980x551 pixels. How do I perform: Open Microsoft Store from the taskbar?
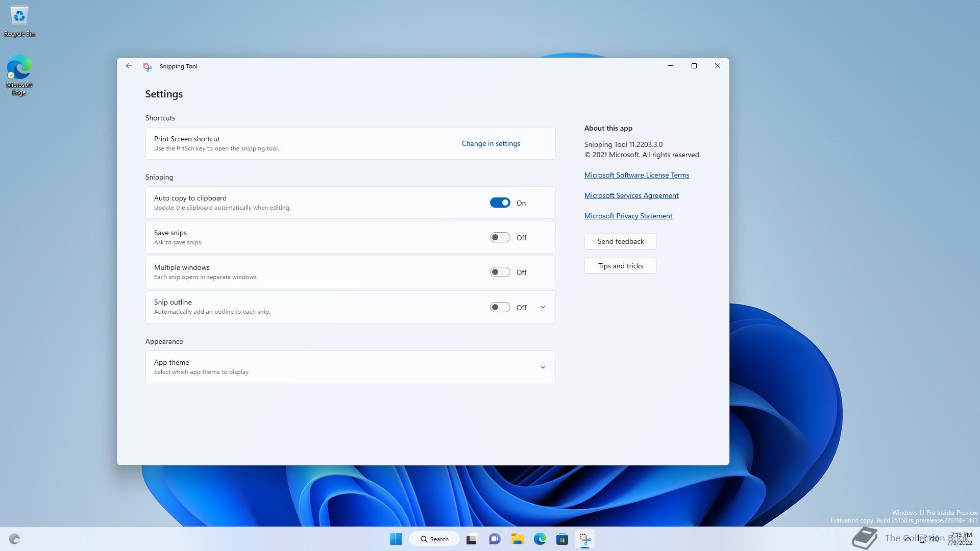click(x=562, y=539)
